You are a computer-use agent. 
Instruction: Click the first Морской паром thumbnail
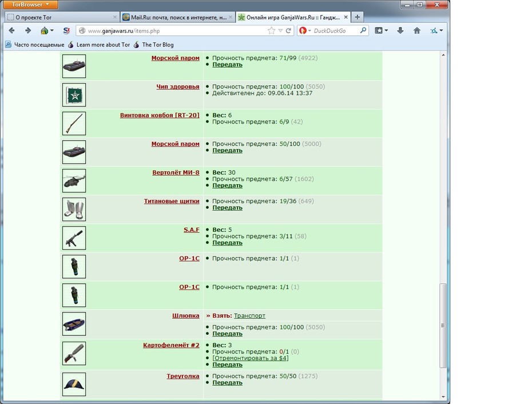coord(74,66)
